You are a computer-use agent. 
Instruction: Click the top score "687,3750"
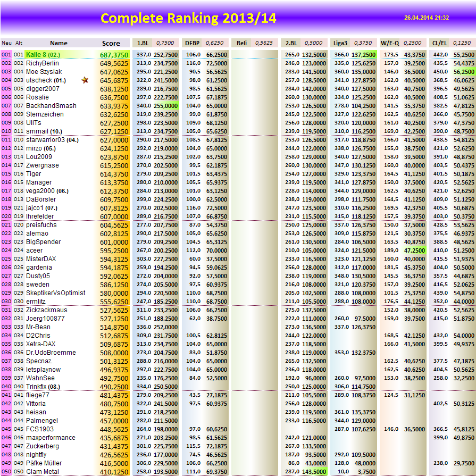tap(114, 55)
